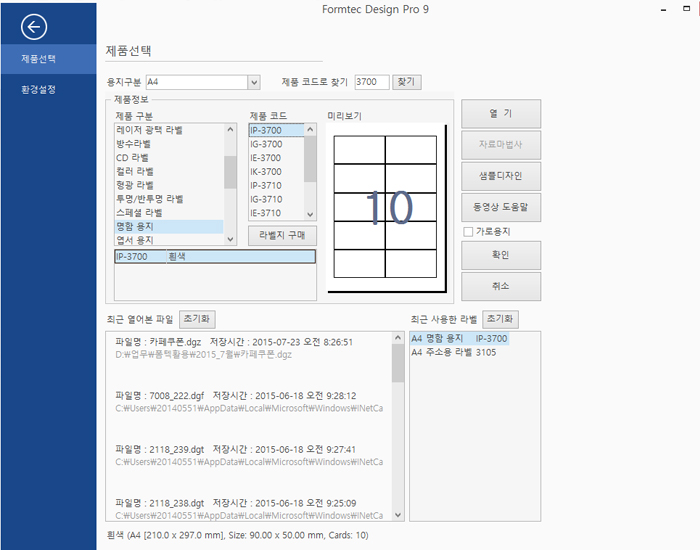Minimize the Formtec Design Pro window
Screen dimensions: 700x550
pos(664,9)
